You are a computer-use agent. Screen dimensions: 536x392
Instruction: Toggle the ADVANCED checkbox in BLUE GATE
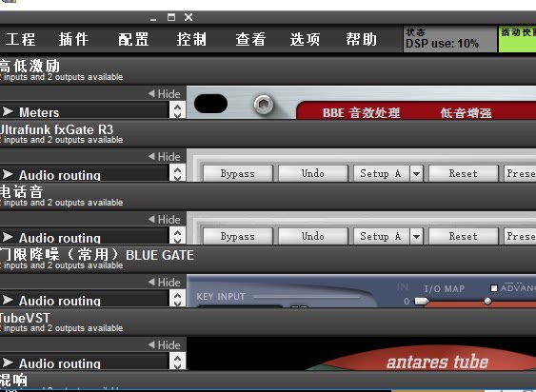click(493, 288)
